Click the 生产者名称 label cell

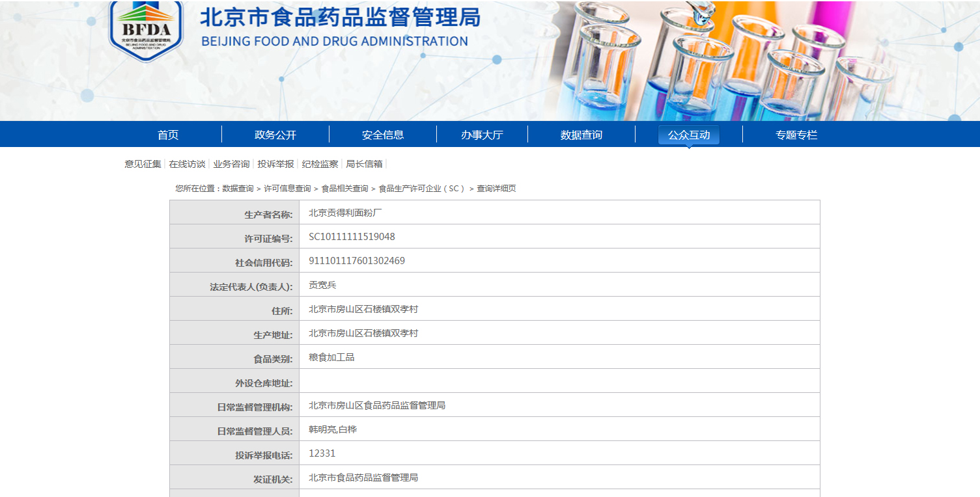[x=234, y=213]
